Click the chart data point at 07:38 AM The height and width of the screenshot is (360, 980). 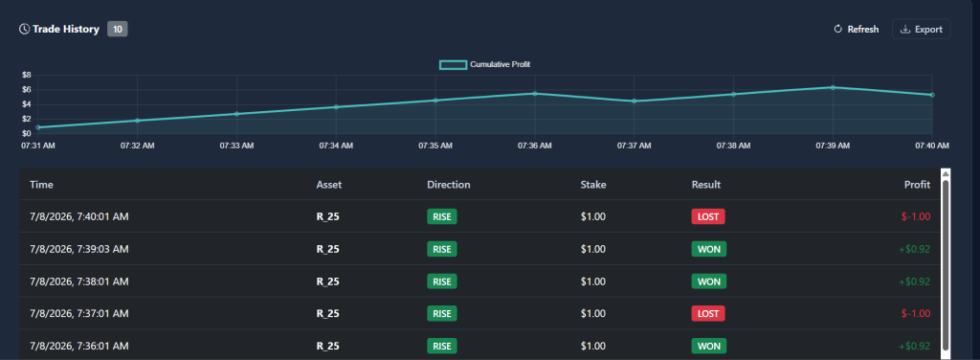pyautogui.click(x=734, y=95)
